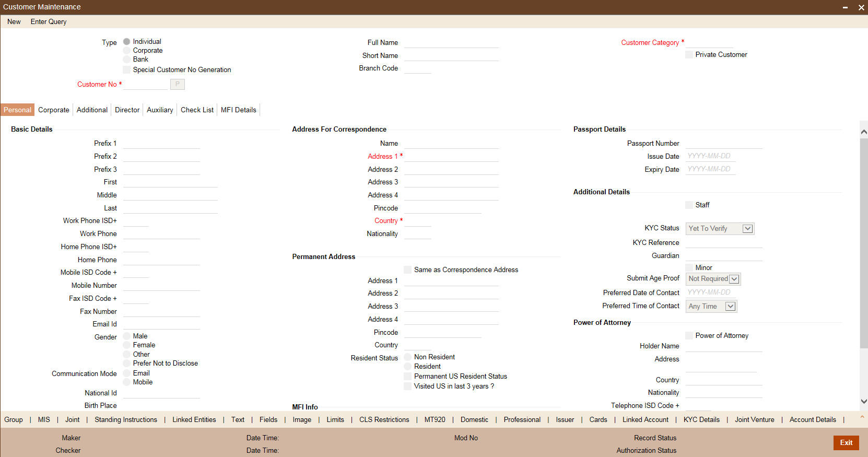Switch to the Corporate tab
The height and width of the screenshot is (457, 868).
(x=54, y=110)
